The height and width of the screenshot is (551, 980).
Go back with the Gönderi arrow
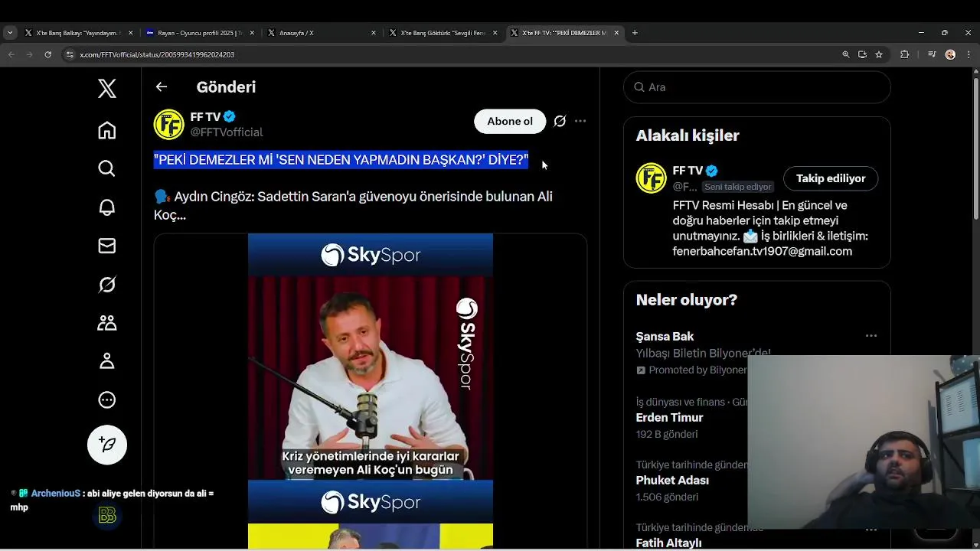tap(162, 86)
